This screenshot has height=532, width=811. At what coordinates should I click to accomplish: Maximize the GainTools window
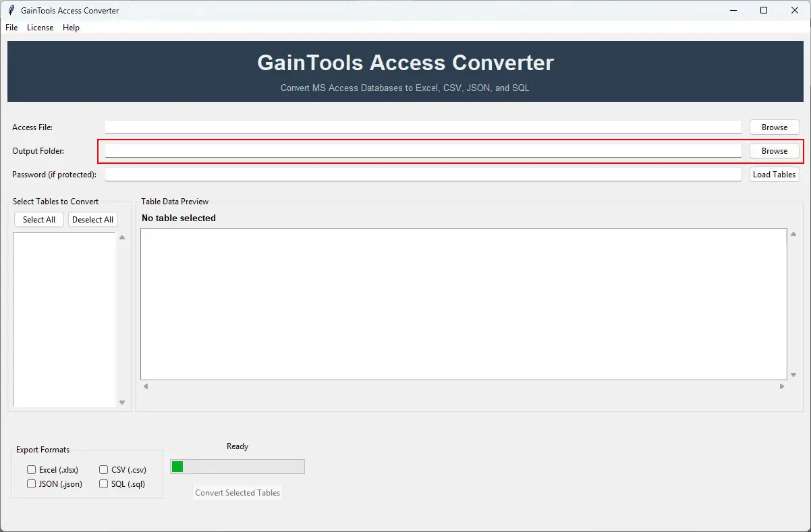pos(763,10)
